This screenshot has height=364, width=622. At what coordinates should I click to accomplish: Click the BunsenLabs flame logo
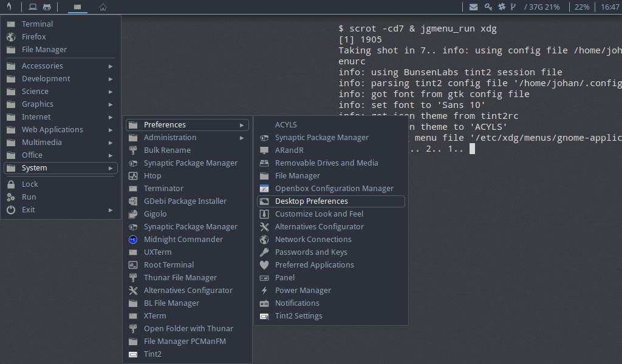[9, 7]
